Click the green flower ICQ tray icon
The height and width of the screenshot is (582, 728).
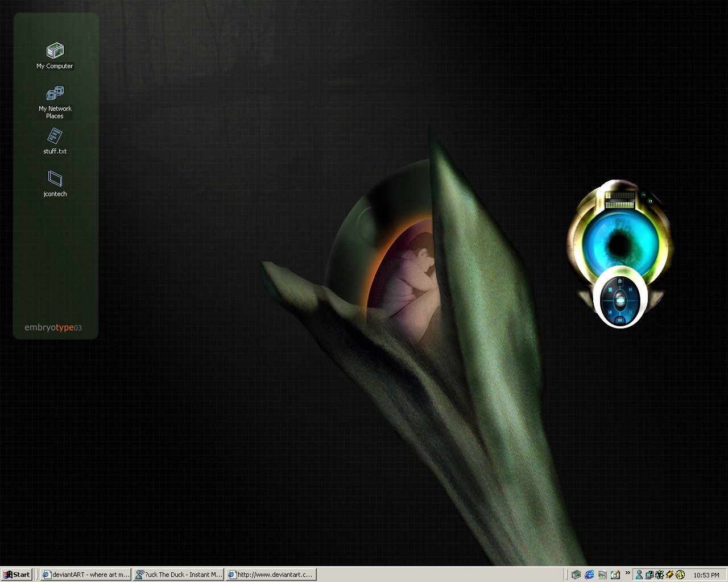tap(660, 575)
